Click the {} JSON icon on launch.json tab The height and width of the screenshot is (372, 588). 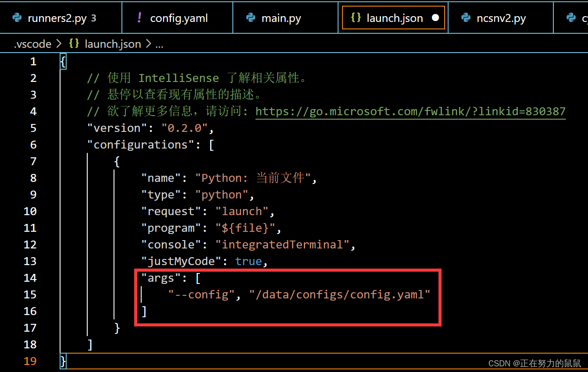coord(356,18)
